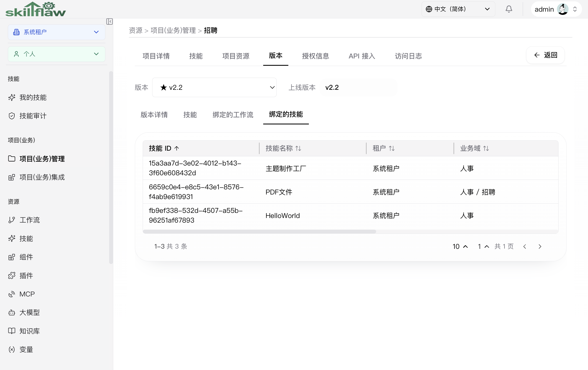Image resolution: width=588 pixels, height=370 pixels.
Task: Click the table horizontal scrollbar
Action: click(x=259, y=232)
